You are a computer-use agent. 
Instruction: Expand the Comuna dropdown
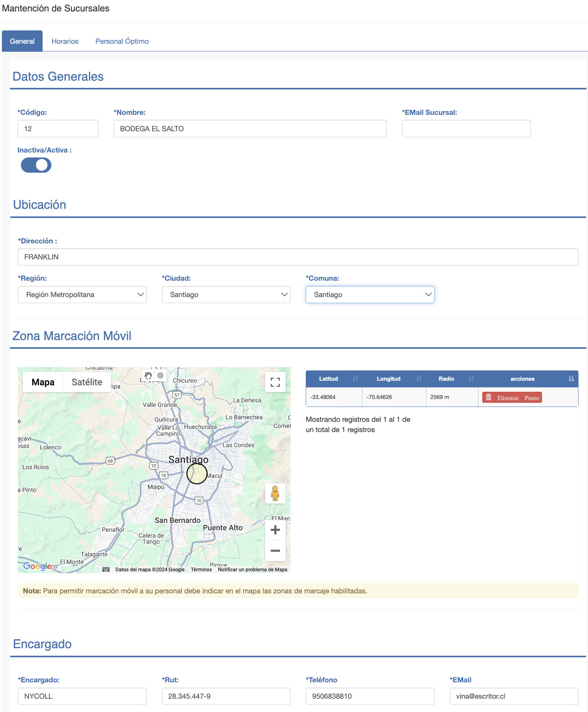point(370,295)
